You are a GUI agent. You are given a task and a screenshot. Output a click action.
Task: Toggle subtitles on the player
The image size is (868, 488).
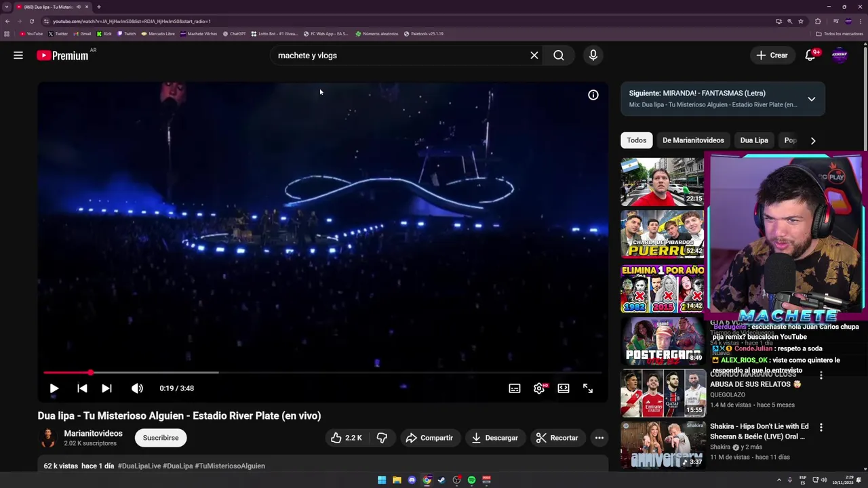[515, 388]
